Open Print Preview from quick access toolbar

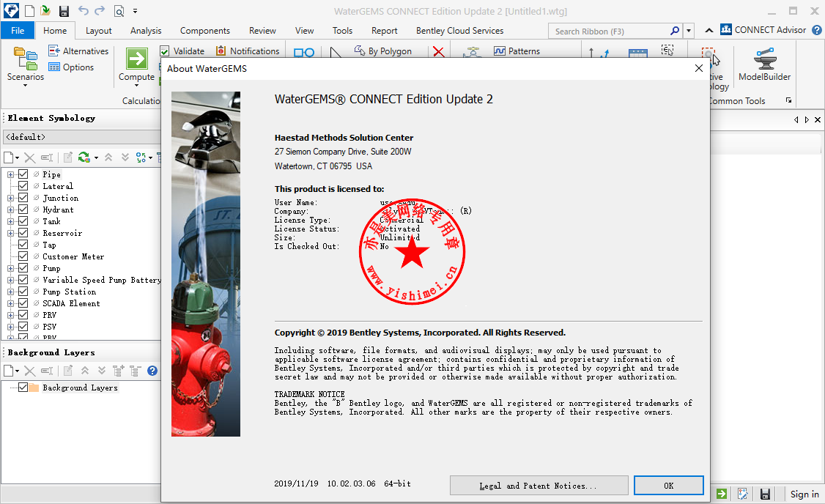click(x=119, y=11)
